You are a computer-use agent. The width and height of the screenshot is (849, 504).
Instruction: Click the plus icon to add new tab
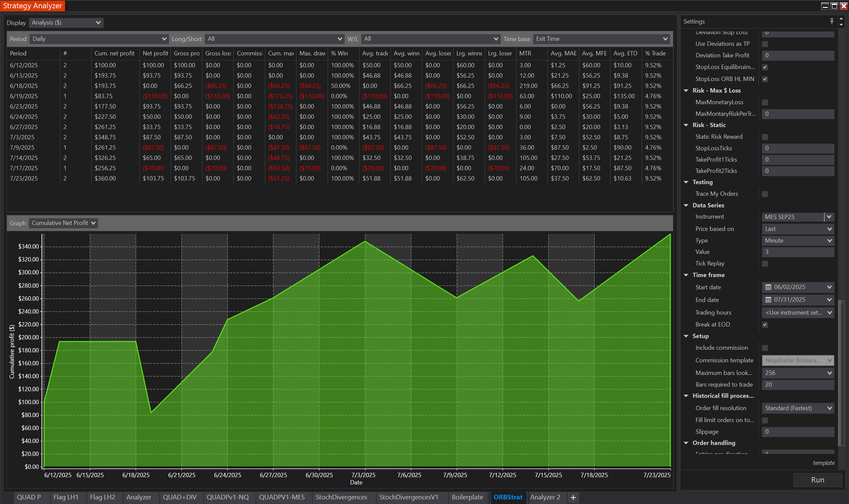[x=573, y=498]
